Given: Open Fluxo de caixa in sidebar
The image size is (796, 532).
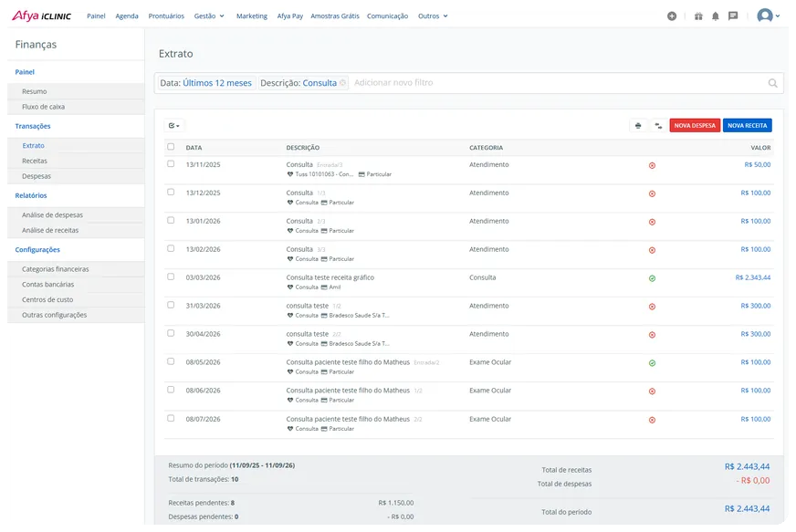Looking at the screenshot, I should (43, 107).
